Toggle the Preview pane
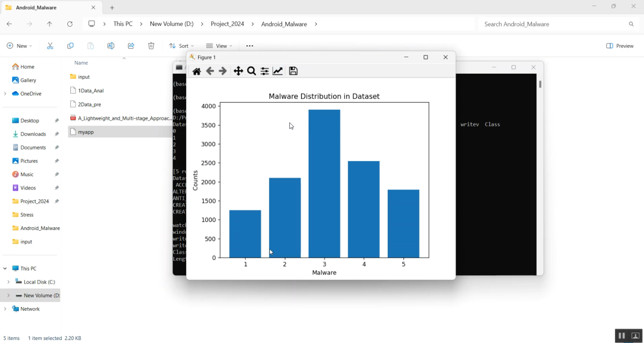The height and width of the screenshot is (343, 644). click(620, 45)
